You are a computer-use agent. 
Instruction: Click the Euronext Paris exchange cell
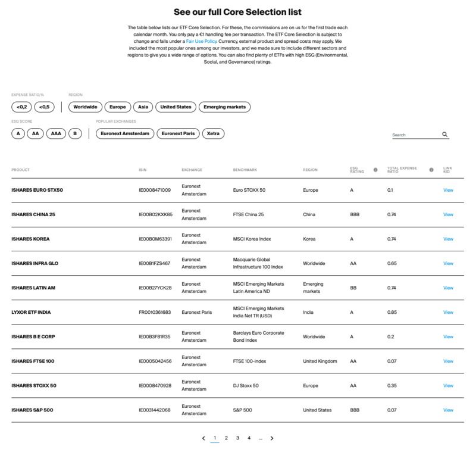tap(197, 312)
